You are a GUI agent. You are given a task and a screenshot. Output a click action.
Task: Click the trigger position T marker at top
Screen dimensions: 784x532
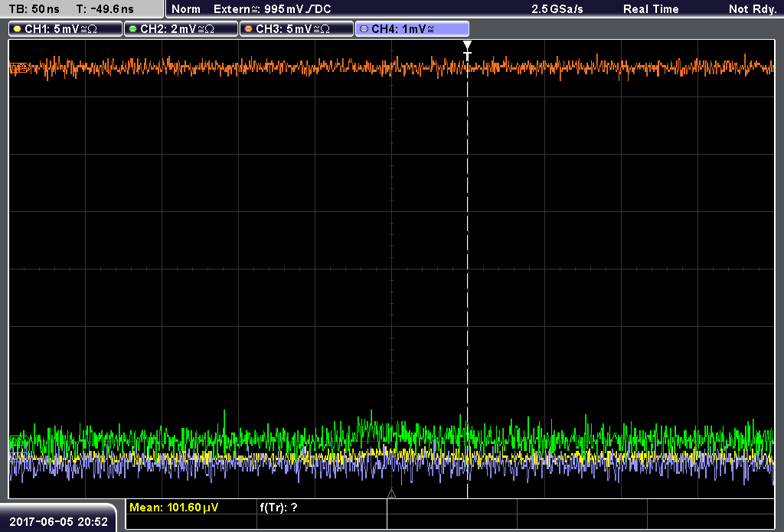[467, 51]
